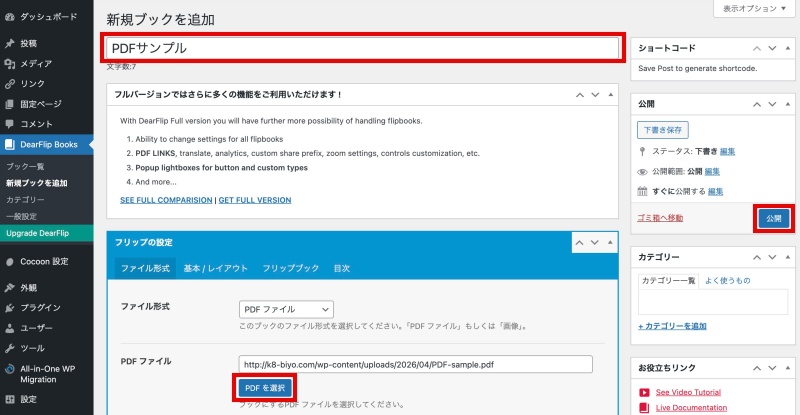Click the PDF を選択 button
Screen dimensions: 800x415
point(265,387)
